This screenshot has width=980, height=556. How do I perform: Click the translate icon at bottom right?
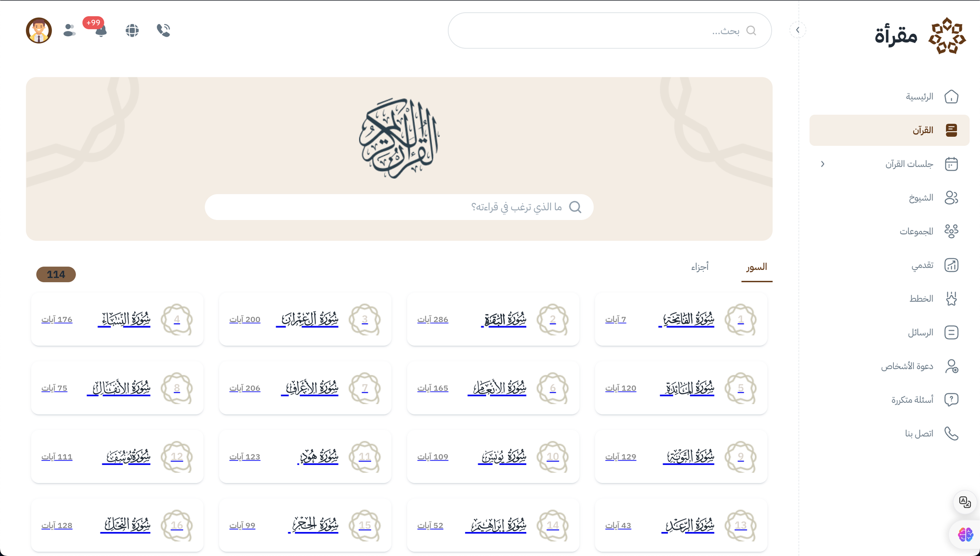pyautogui.click(x=965, y=502)
